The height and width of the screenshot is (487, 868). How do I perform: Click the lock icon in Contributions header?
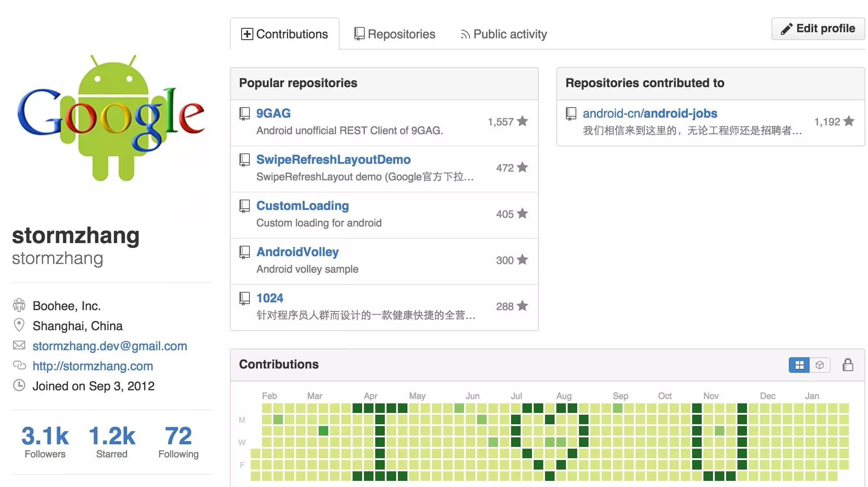pyautogui.click(x=848, y=365)
